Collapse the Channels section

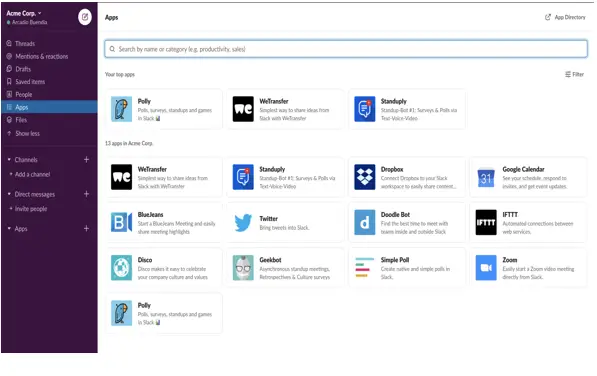point(9,159)
